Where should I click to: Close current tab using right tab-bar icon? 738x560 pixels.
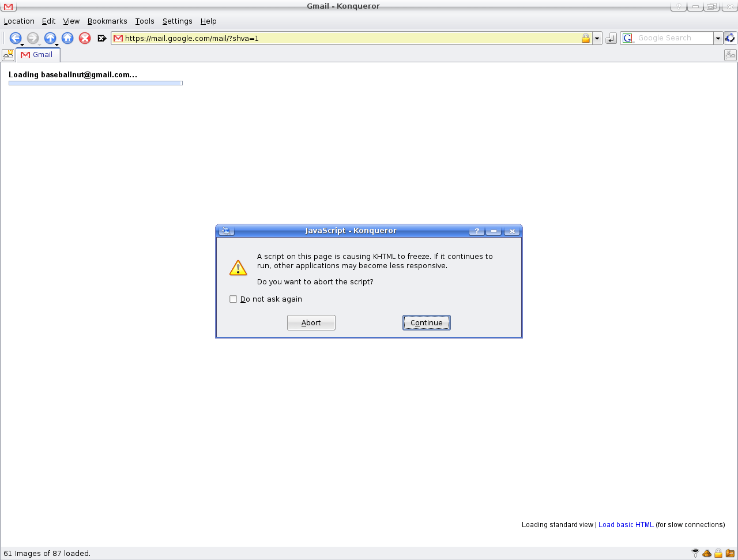click(730, 55)
